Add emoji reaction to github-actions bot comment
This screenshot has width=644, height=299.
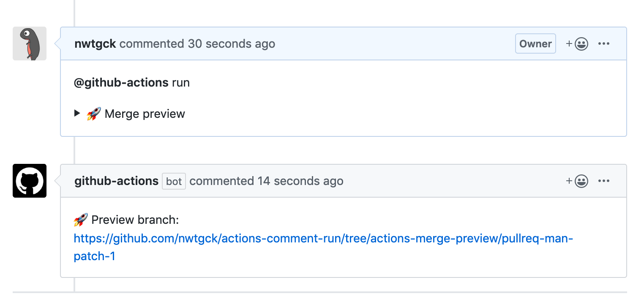pyautogui.click(x=577, y=181)
